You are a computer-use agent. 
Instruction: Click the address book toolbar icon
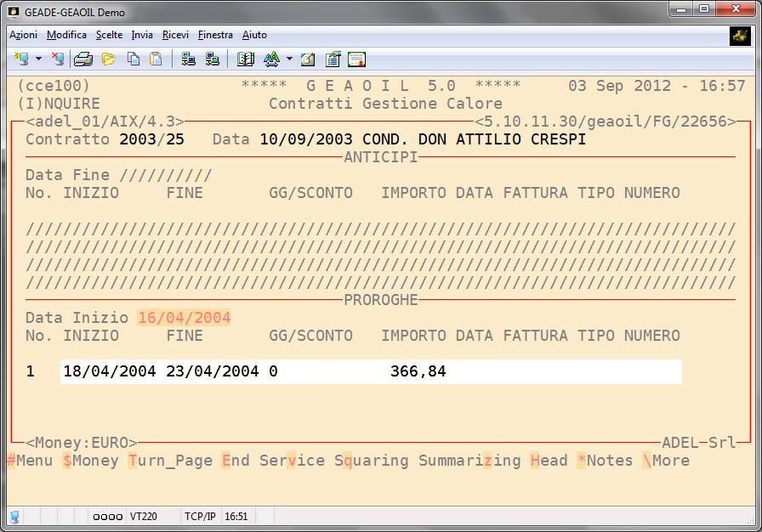point(246,59)
